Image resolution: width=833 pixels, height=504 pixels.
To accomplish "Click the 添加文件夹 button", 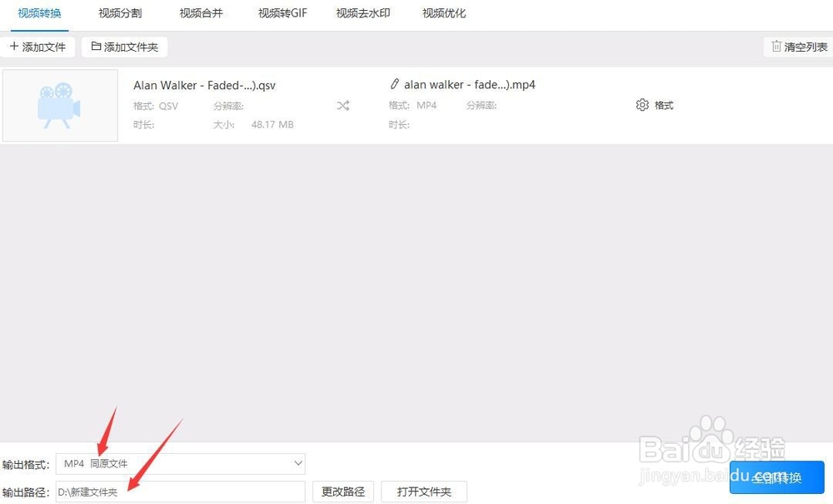I will coord(124,47).
